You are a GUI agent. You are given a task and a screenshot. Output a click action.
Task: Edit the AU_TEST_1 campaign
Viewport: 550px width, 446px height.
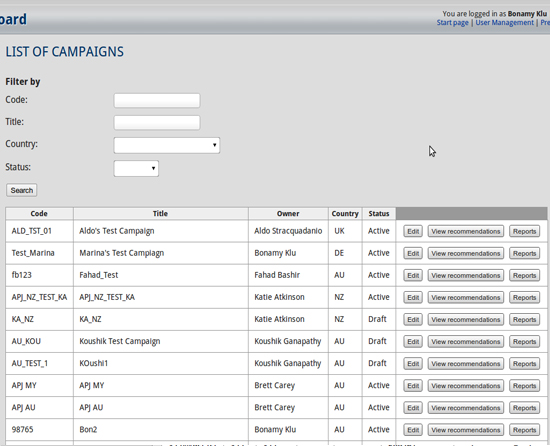(413, 364)
